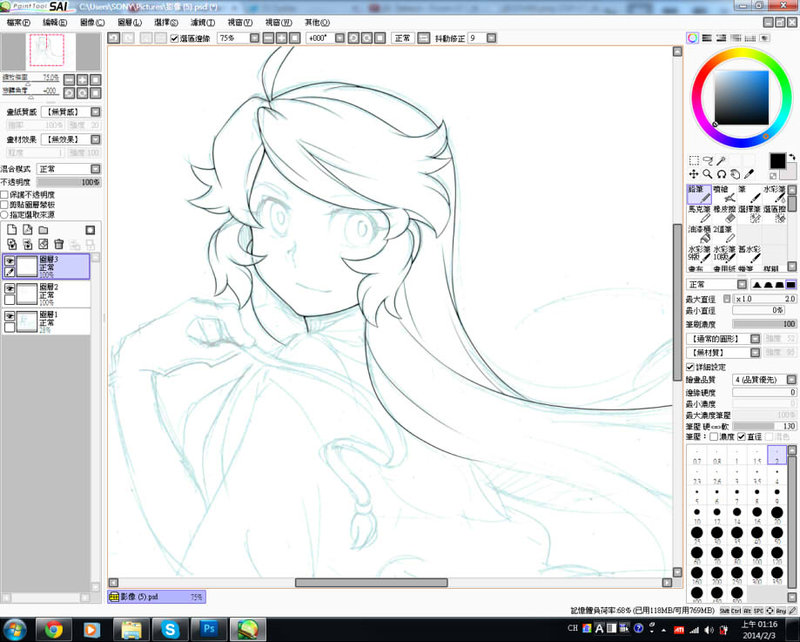The width and height of the screenshot is (800, 642).
Task: Enable pressure 濃度 checkbox
Action: [x=714, y=437]
